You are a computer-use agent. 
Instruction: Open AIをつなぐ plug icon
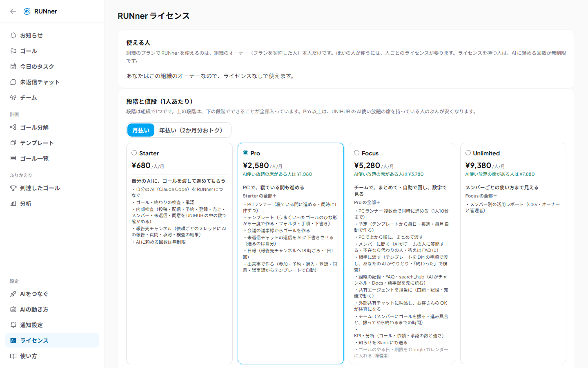[13, 294]
